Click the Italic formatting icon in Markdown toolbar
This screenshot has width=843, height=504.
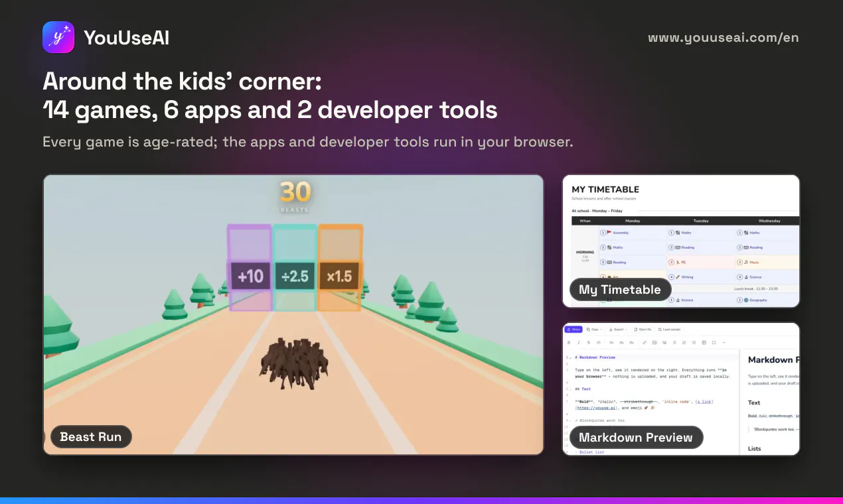pos(579,342)
